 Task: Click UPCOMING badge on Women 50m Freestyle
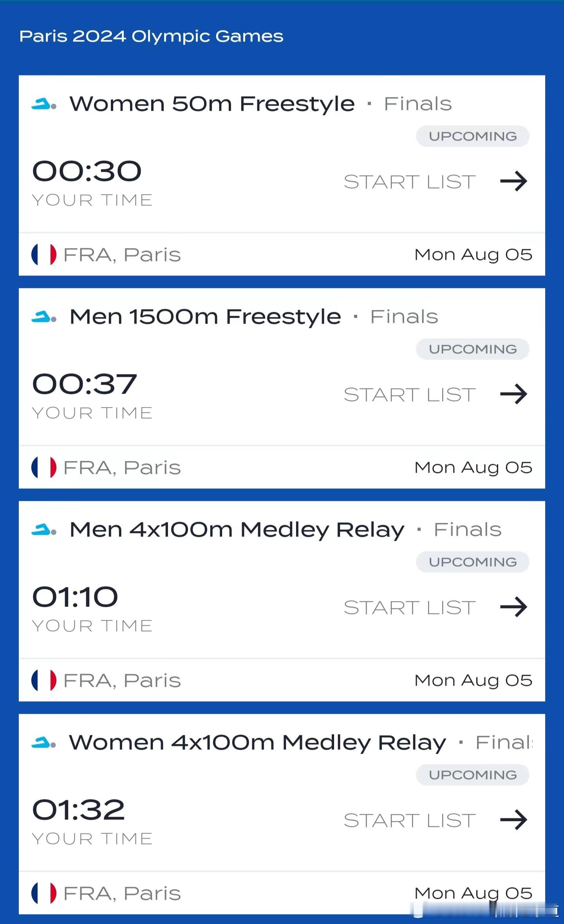(x=473, y=136)
